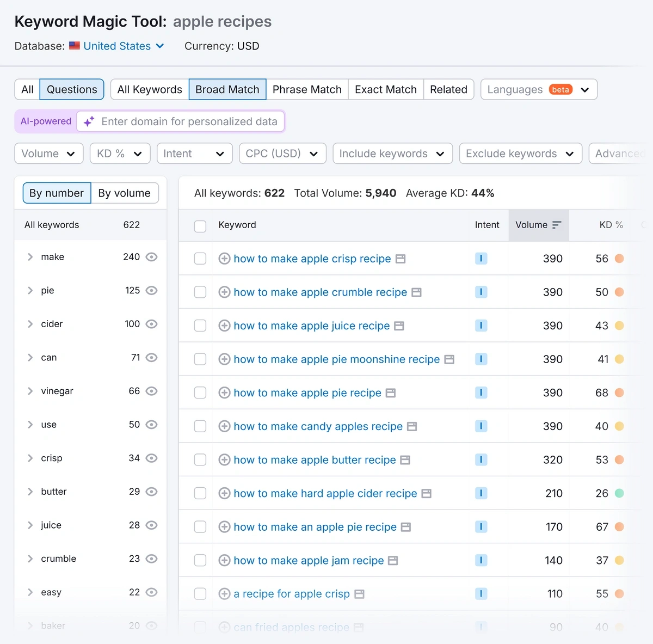653x644 pixels.
Task: Click plus icon beside 'how to make apple pie recipe'
Action: [x=224, y=392]
